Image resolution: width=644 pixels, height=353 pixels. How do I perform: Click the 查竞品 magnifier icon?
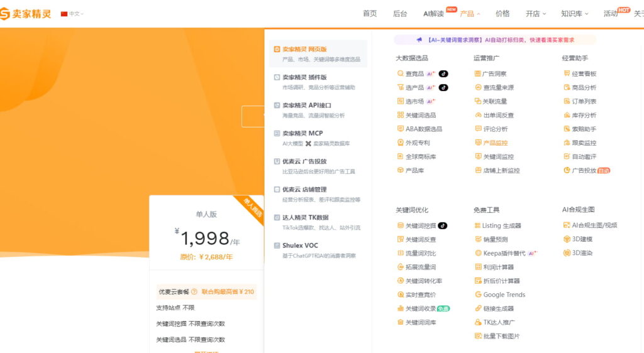400,73
